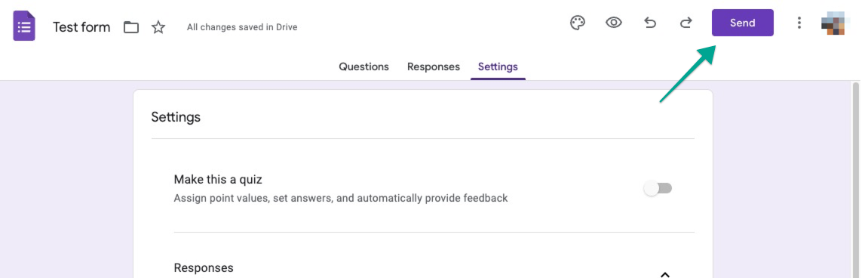
Task: Click the Make this a quiz label text
Action: point(218,180)
